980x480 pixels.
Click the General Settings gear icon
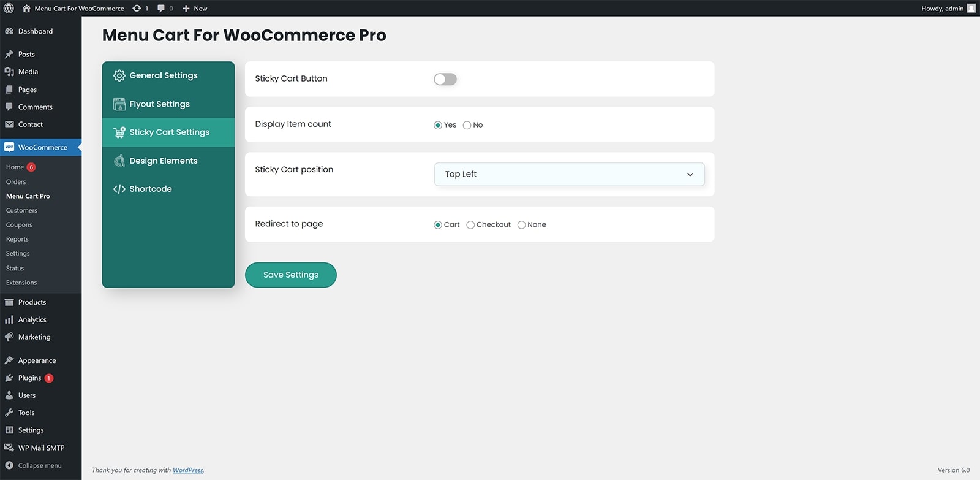[119, 75]
